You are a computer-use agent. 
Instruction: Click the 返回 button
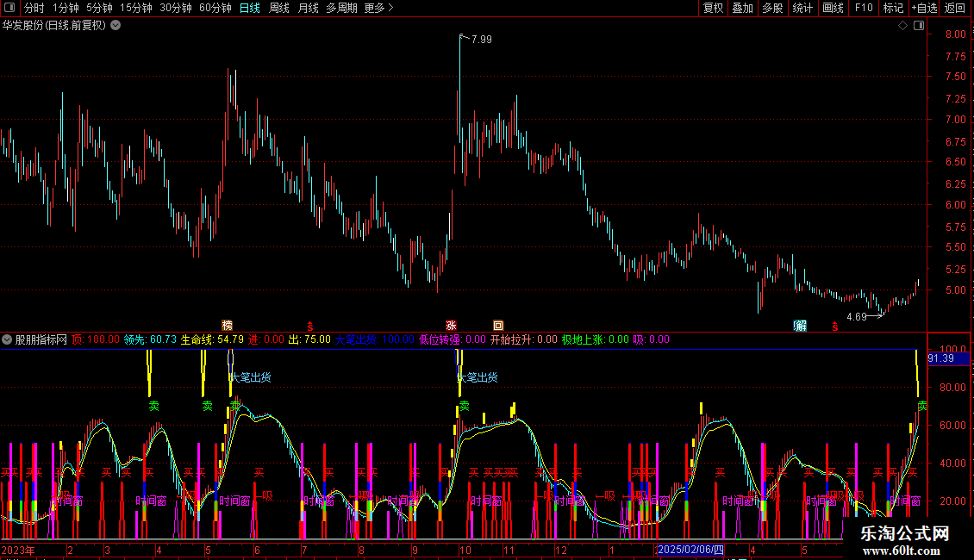[955, 8]
